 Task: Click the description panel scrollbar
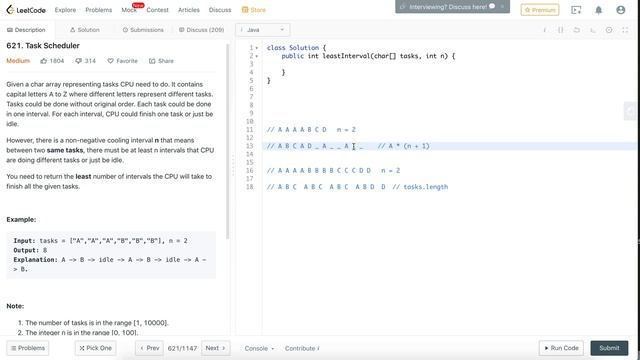pyautogui.click(x=228, y=141)
